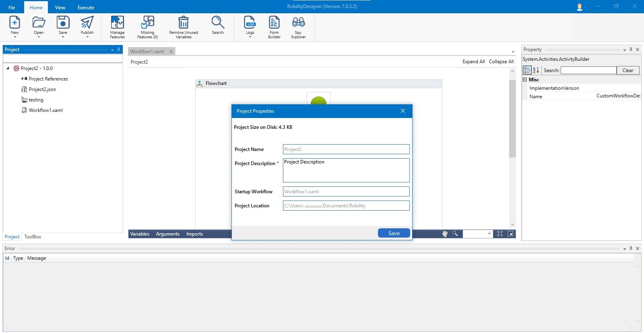Activate the pan hand tool

point(445,234)
